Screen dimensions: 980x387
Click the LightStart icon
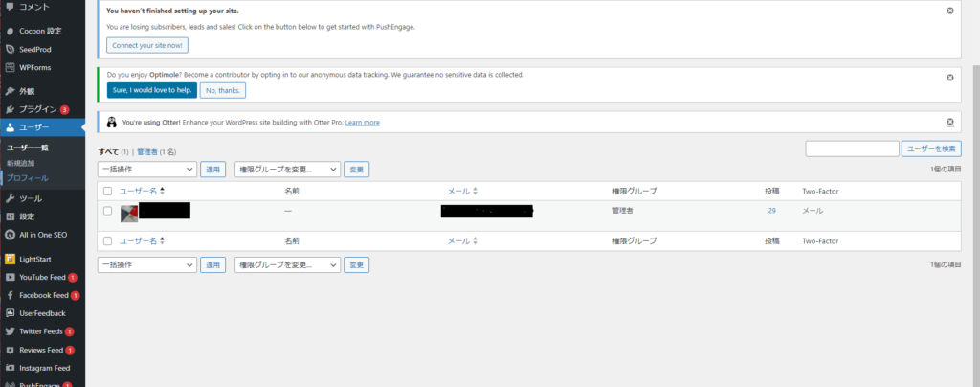click(10, 259)
